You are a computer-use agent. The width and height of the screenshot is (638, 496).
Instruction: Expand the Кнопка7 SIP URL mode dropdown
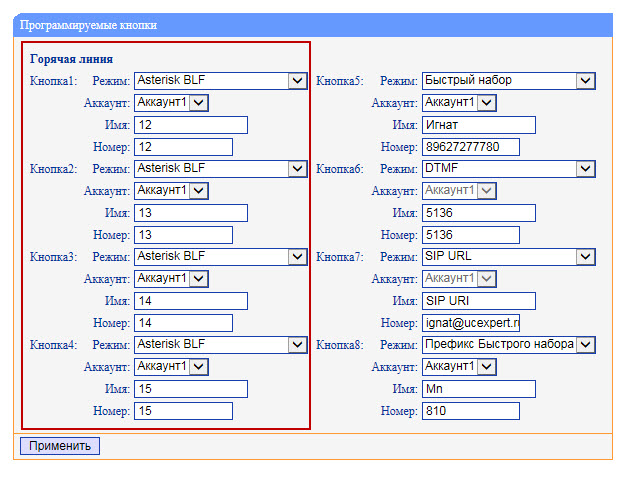508,257
